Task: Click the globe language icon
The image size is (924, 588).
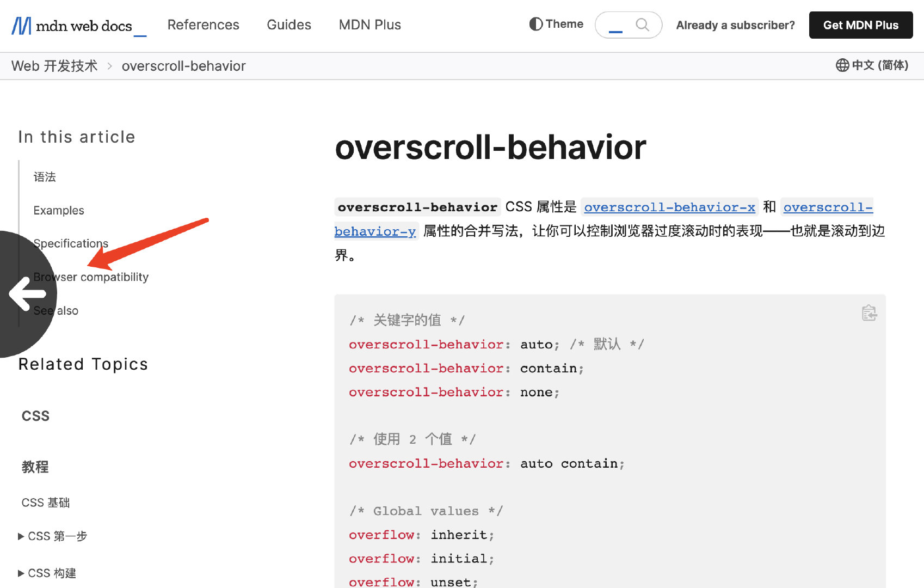Action: coord(842,65)
